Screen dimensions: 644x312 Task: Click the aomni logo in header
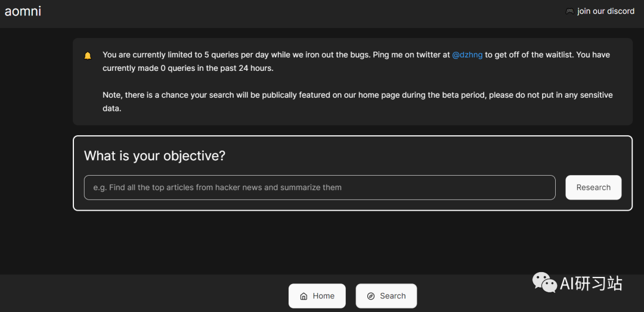(x=23, y=11)
